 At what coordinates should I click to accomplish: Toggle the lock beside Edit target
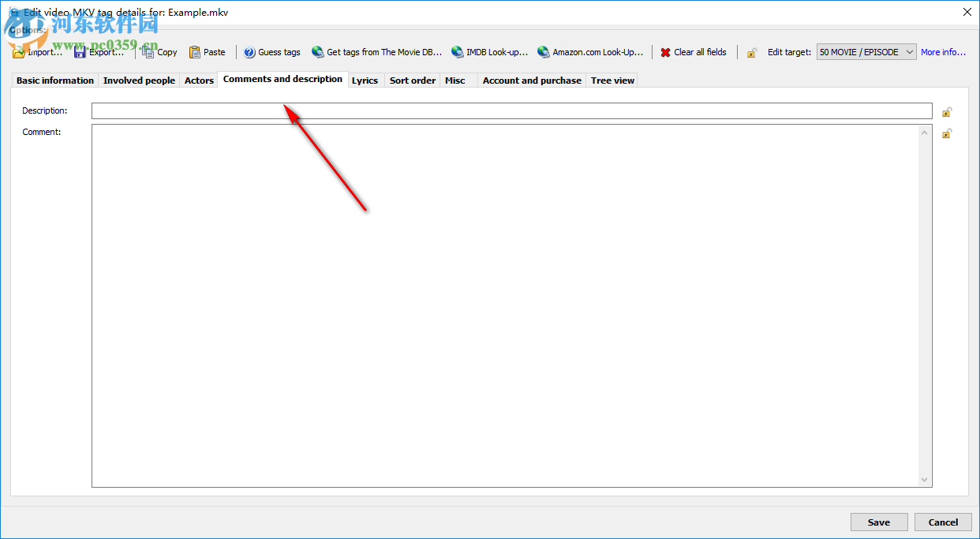coord(751,51)
